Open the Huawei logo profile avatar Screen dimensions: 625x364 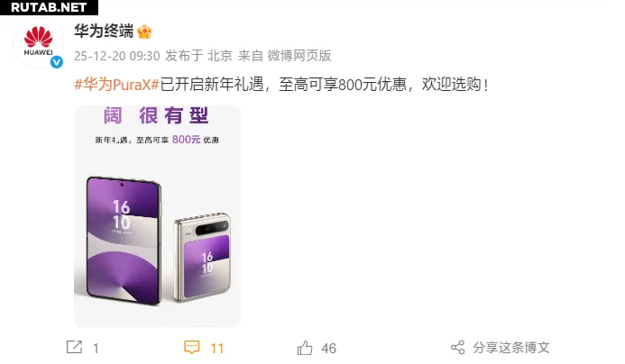click(38, 42)
